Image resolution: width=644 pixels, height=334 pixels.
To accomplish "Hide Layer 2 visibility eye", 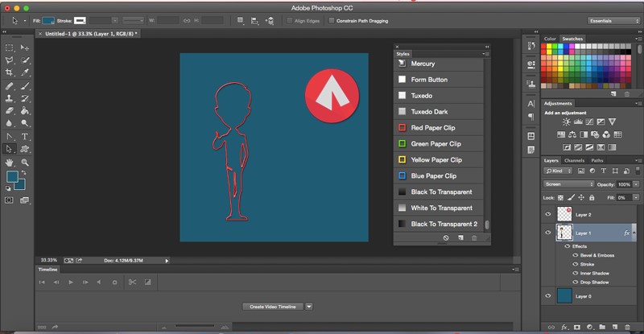I will click(x=548, y=214).
